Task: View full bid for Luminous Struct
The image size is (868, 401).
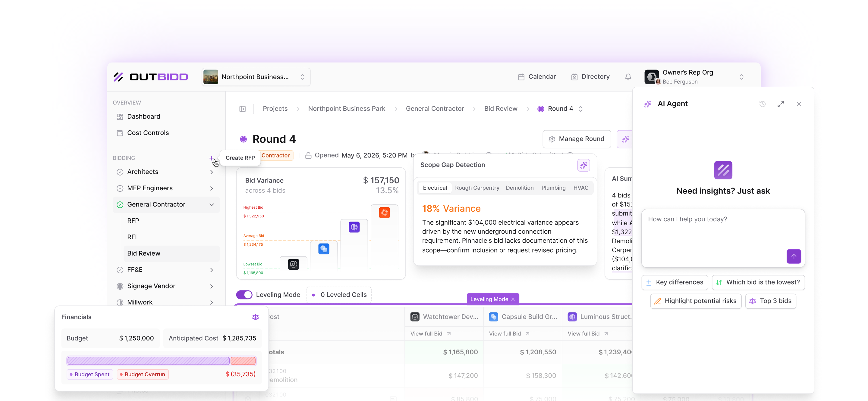Action: [x=588, y=334]
